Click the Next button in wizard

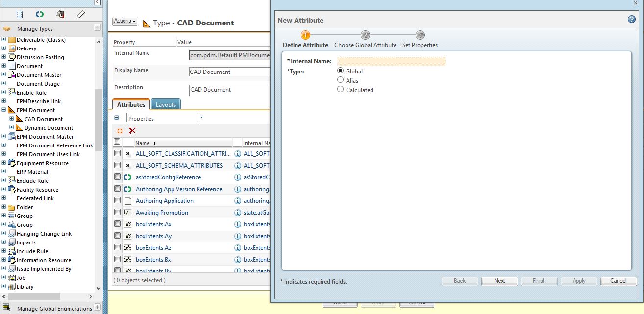(x=499, y=281)
